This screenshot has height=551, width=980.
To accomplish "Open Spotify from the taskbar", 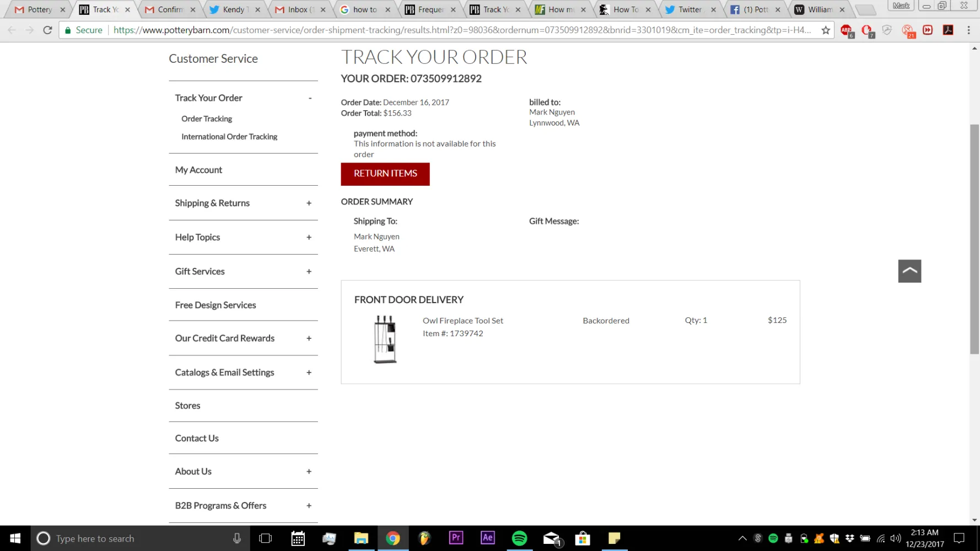I will tap(519, 538).
